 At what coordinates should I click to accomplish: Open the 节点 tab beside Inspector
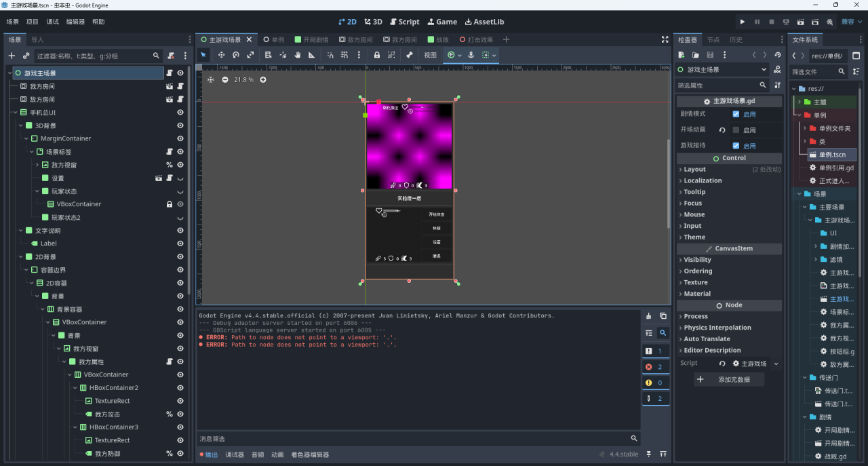(713, 40)
